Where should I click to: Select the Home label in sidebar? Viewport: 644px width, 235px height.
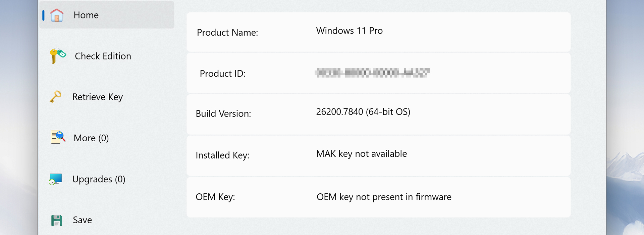pos(86,15)
